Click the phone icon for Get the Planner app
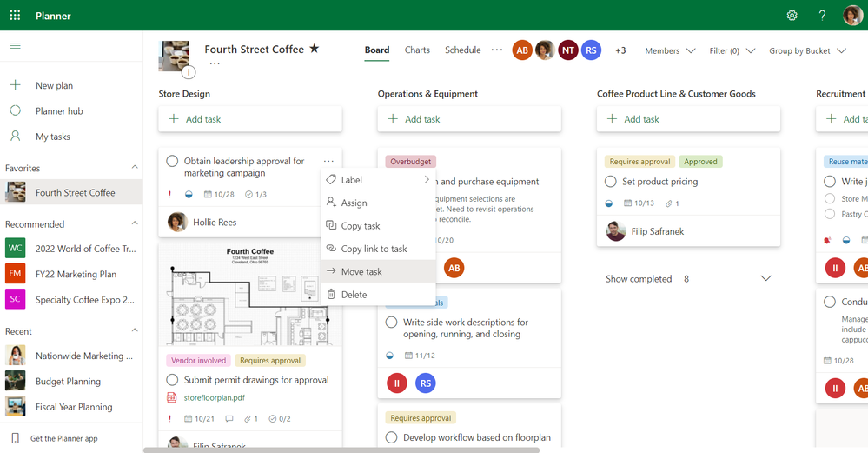Image resolution: width=868 pixels, height=453 pixels. coord(16,438)
